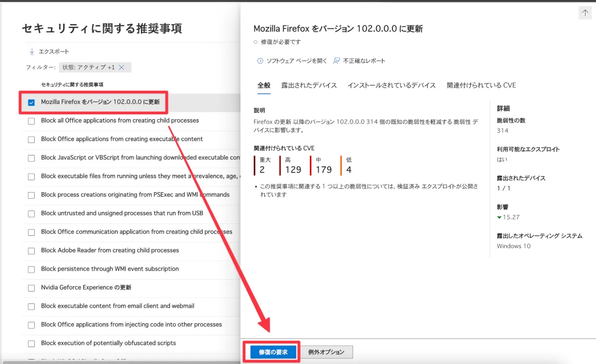Click the 修復の要求 button
596x364 pixels.
(273, 352)
